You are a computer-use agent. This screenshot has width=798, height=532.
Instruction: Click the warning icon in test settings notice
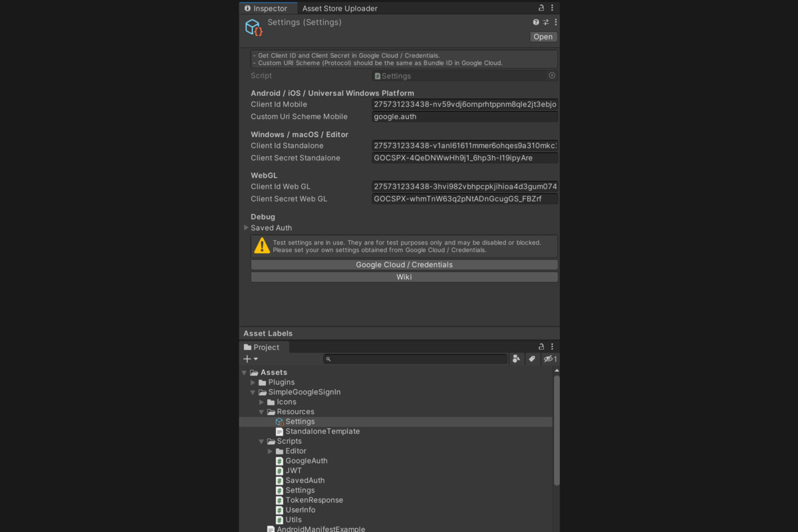click(262, 246)
